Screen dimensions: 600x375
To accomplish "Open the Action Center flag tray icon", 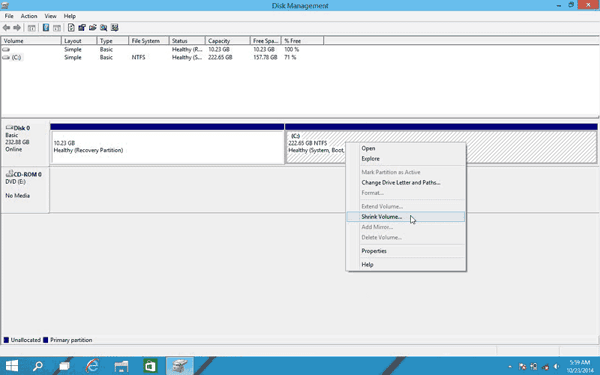I will pos(522,367).
